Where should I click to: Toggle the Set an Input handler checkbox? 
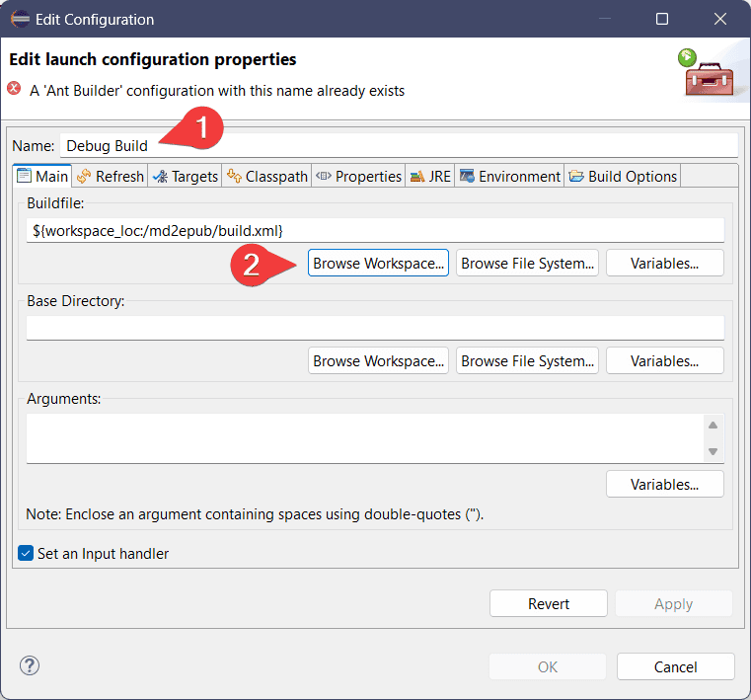coord(26,554)
